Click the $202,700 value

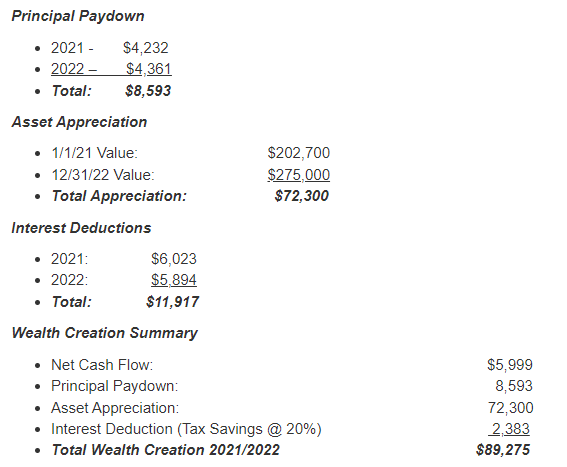tap(299, 153)
